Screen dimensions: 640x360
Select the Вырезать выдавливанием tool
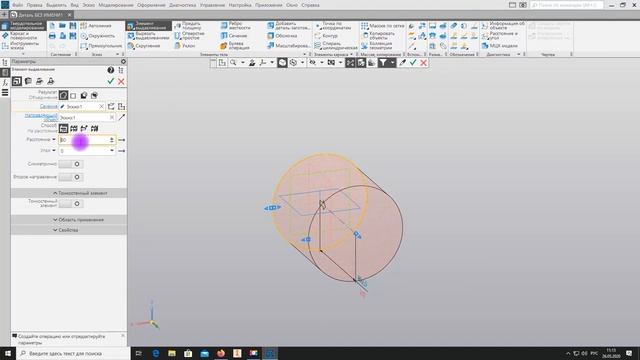[x=149, y=36]
